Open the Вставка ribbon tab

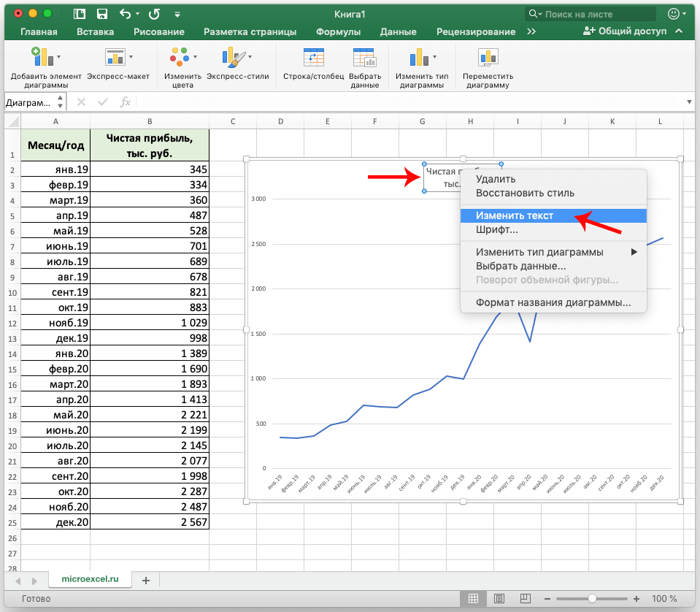(95, 31)
